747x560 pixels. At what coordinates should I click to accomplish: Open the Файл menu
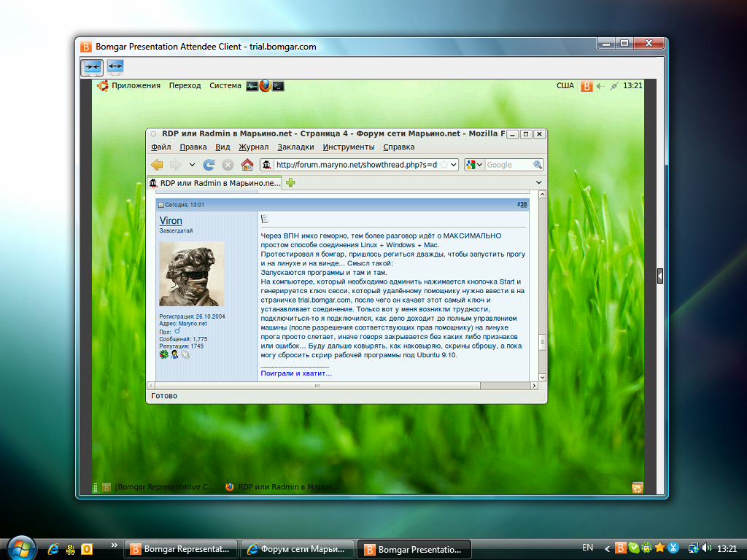(x=161, y=147)
